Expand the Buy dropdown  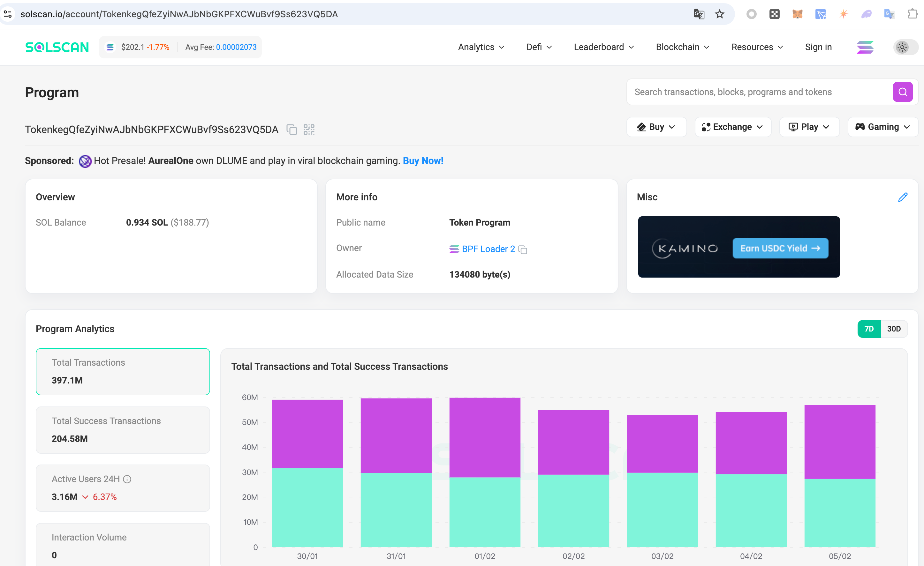tap(656, 127)
